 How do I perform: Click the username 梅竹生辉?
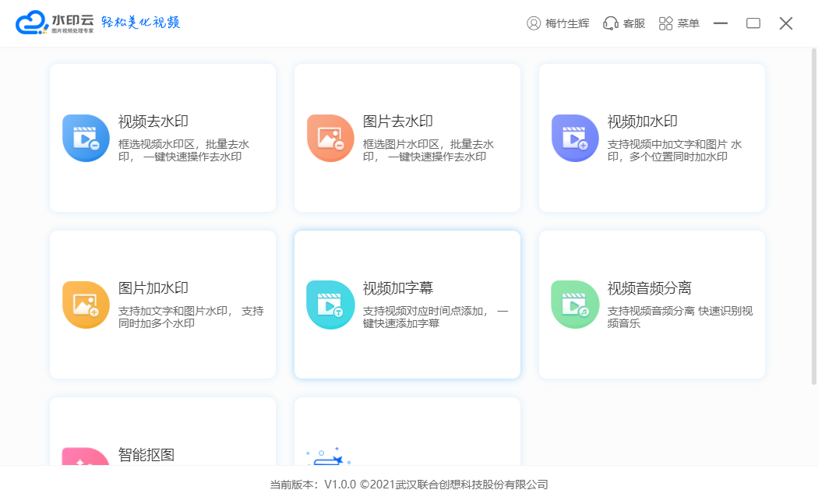[x=569, y=23]
